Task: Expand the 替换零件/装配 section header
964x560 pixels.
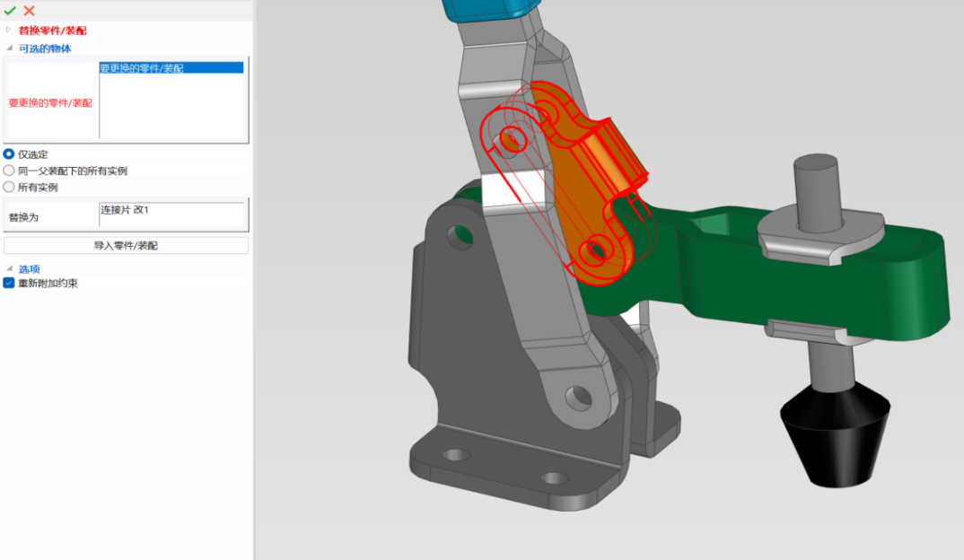Action: 10,31
